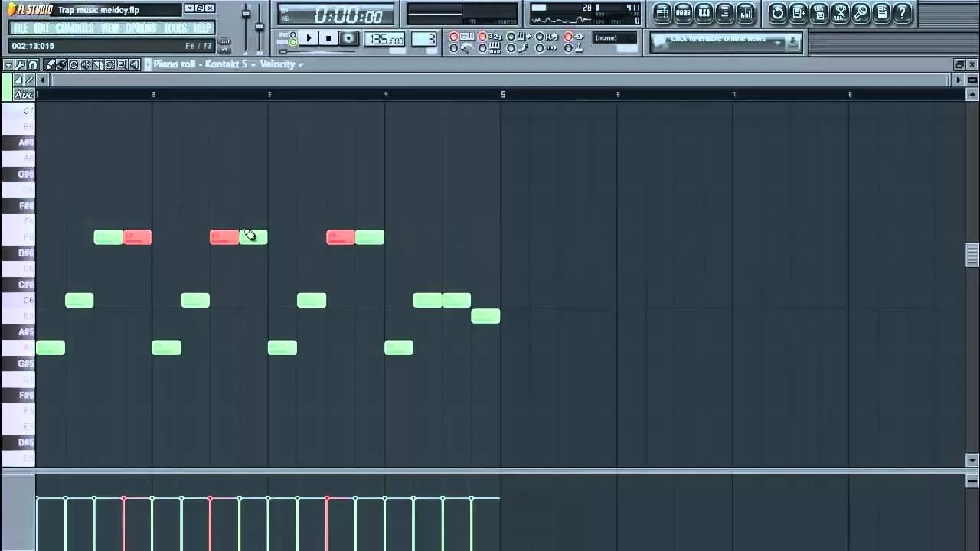Select the Playback speaker tool in piano roll
The height and width of the screenshot is (551, 980).
[x=134, y=64]
